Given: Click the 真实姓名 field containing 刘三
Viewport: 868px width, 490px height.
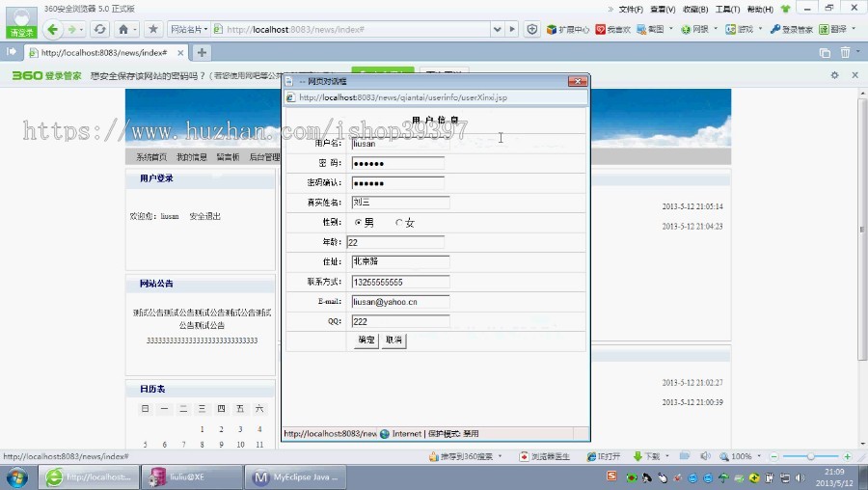Looking at the screenshot, I should click(x=399, y=203).
